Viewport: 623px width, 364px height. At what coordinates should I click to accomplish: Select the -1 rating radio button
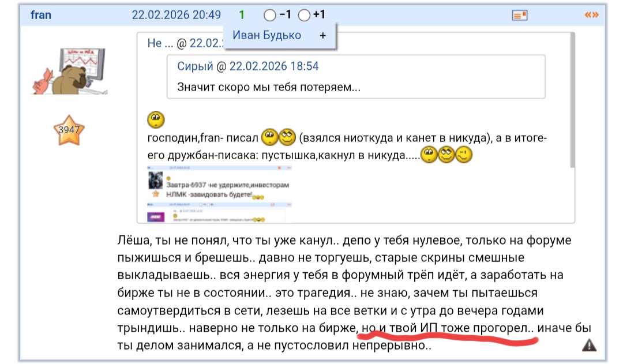270,16
